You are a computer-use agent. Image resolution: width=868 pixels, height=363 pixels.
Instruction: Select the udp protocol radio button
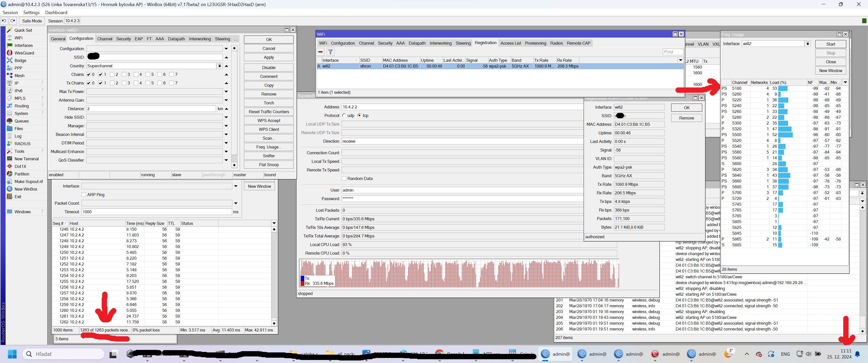point(345,115)
